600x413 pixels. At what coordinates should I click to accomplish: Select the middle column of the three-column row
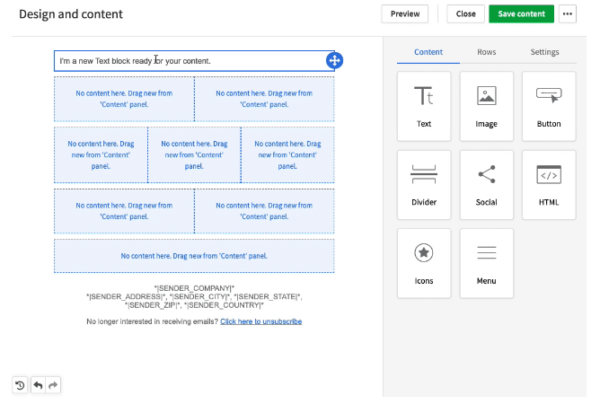click(x=194, y=155)
